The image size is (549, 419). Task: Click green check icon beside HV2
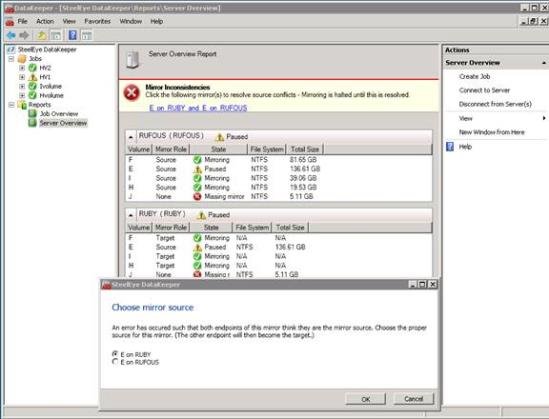click(x=33, y=68)
